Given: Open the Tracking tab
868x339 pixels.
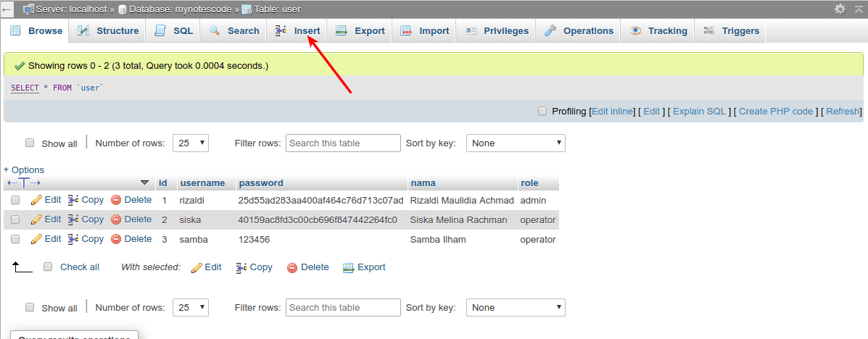Looking at the screenshot, I should [658, 31].
